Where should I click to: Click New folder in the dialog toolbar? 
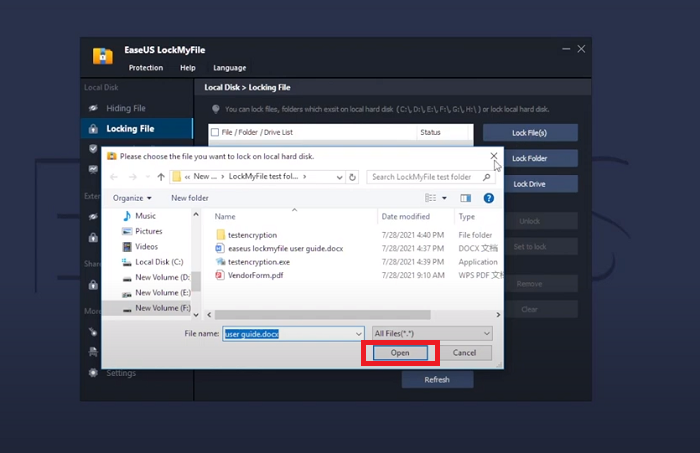(x=190, y=198)
